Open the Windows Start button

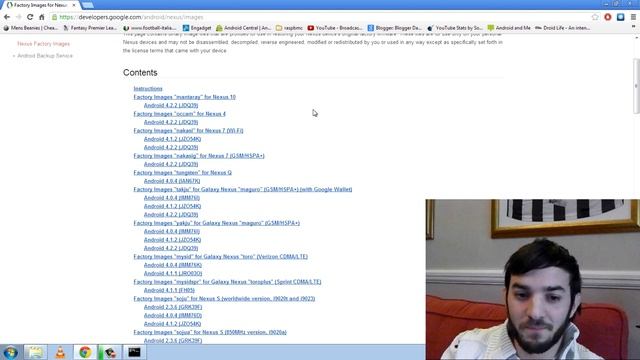[11, 352]
